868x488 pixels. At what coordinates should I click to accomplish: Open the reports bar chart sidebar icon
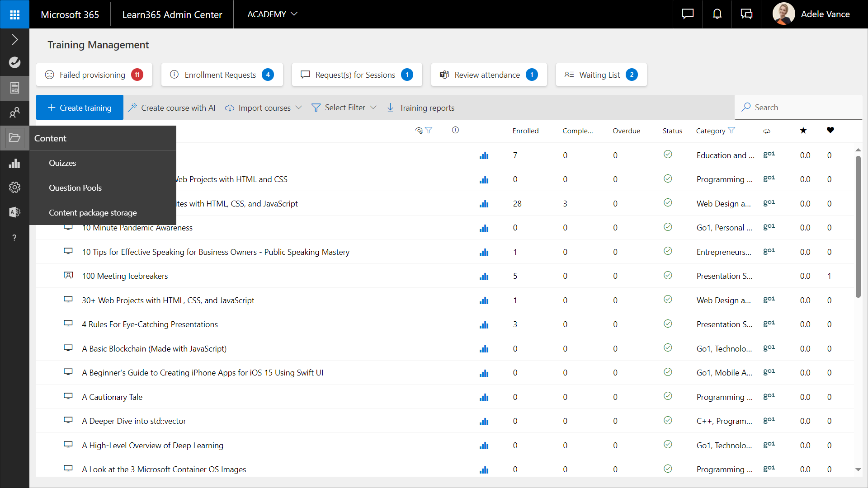click(x=14, y=163)
